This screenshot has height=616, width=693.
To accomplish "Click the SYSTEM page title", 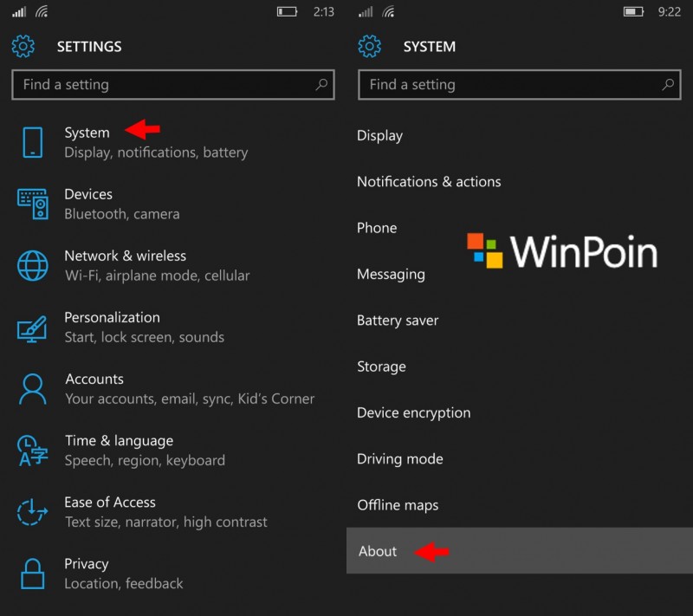I will coord(430,47).
